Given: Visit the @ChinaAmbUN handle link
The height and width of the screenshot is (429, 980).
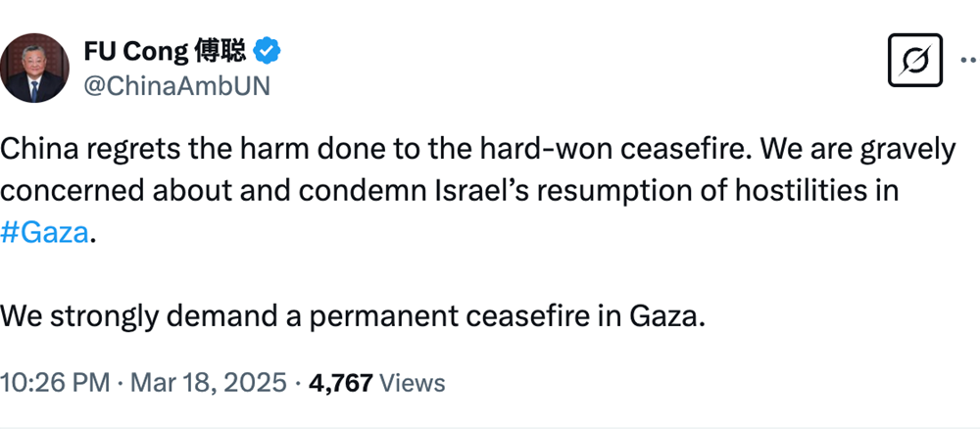Looking at the screenshot, I should [x=176, y=86].
